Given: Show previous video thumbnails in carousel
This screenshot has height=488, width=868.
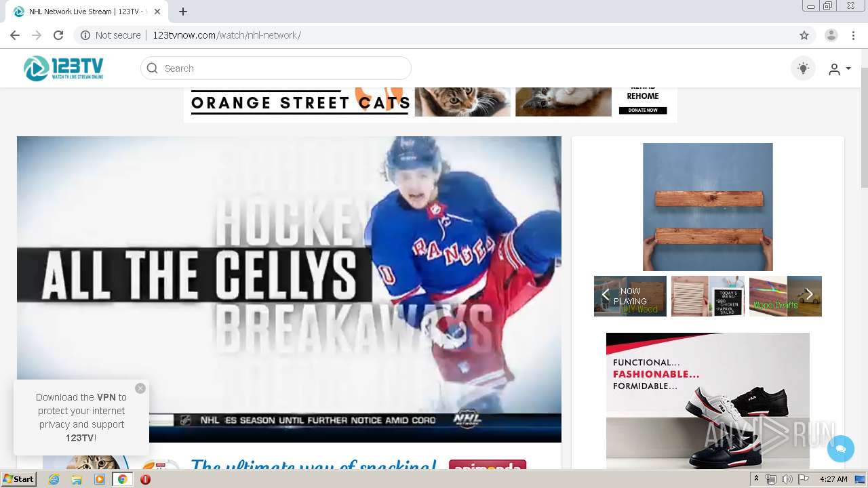Looking at the screenshot, I should click(x=606, y=295).
